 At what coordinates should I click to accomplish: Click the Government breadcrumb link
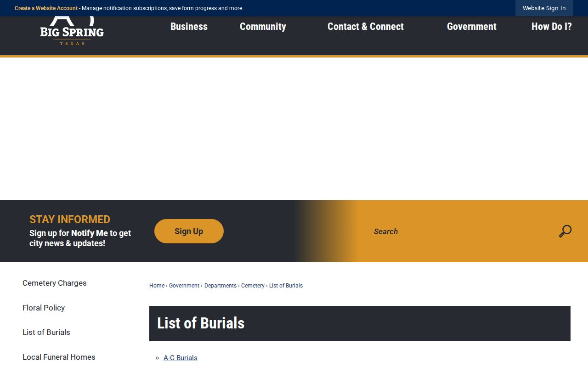(184, 286)
